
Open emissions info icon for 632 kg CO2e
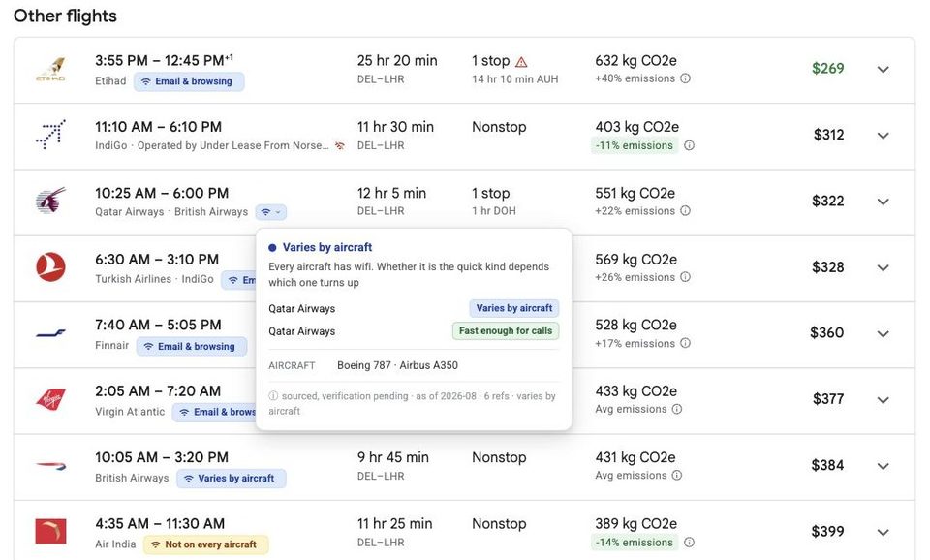pyautogui.click(x=685, y=78)
